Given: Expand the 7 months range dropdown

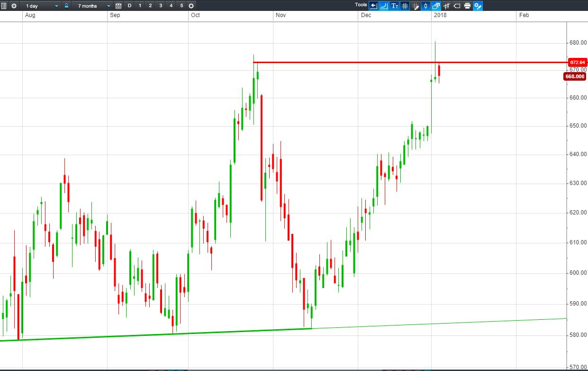Looking at the screenshot, I should (x=109, y=6).
